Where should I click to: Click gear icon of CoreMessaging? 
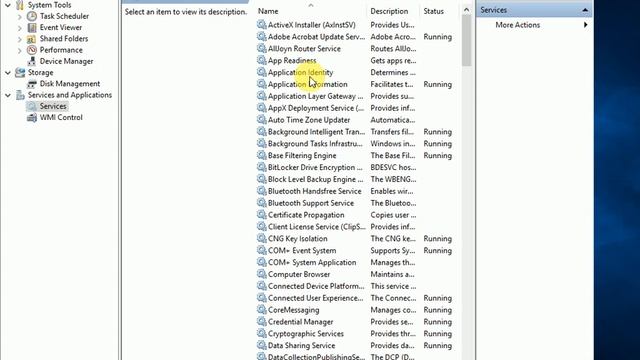click(262, 309)
